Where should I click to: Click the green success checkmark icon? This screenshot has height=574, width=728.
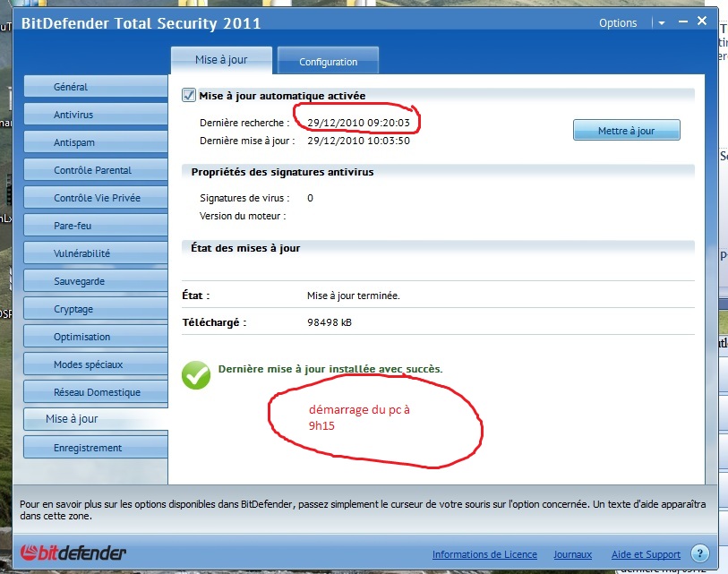pos(196,375)
